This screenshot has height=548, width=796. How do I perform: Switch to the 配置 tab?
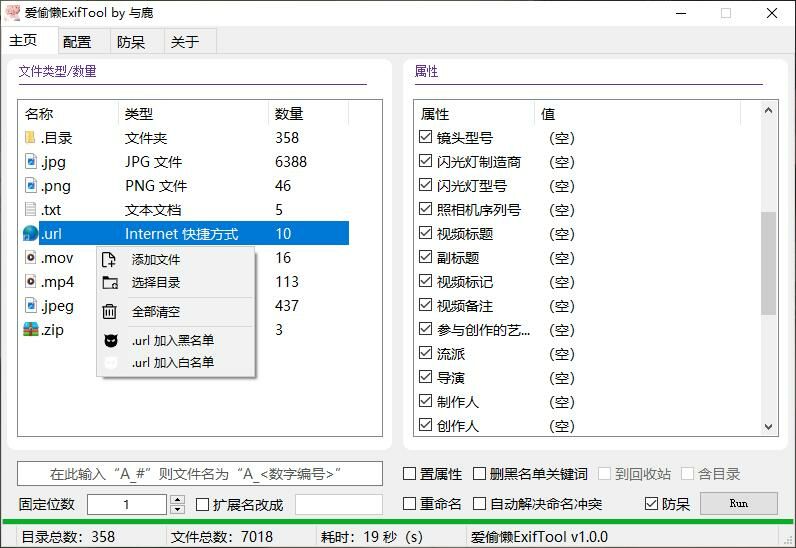point(77,41)
